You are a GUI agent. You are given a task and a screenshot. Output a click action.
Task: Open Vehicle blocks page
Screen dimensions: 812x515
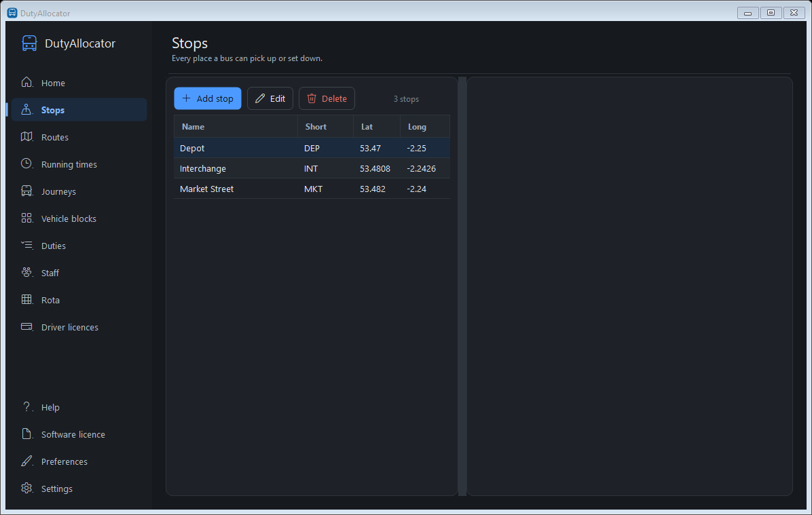pyautogui.click(x=79, y=218)
